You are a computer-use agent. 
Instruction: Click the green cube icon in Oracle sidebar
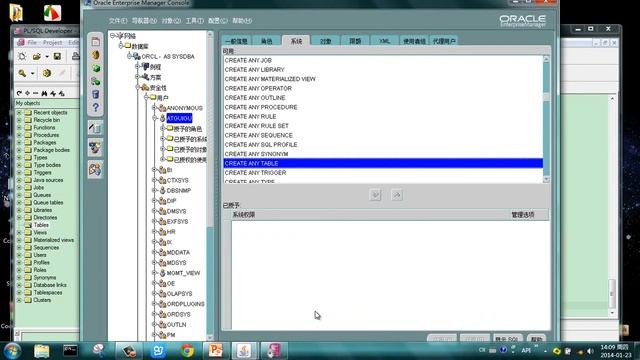[96, 68]
